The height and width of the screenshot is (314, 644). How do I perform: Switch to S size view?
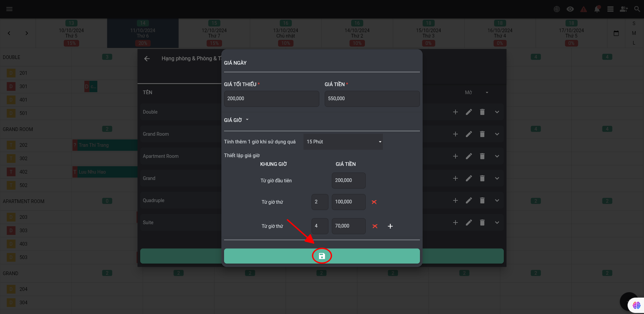pos(634,23)
